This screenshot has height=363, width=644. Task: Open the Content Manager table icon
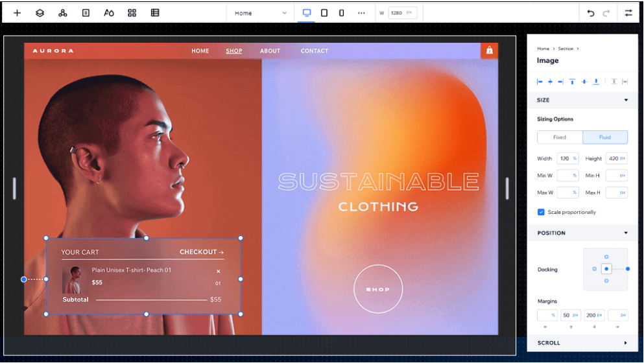[x=155, y=13]
